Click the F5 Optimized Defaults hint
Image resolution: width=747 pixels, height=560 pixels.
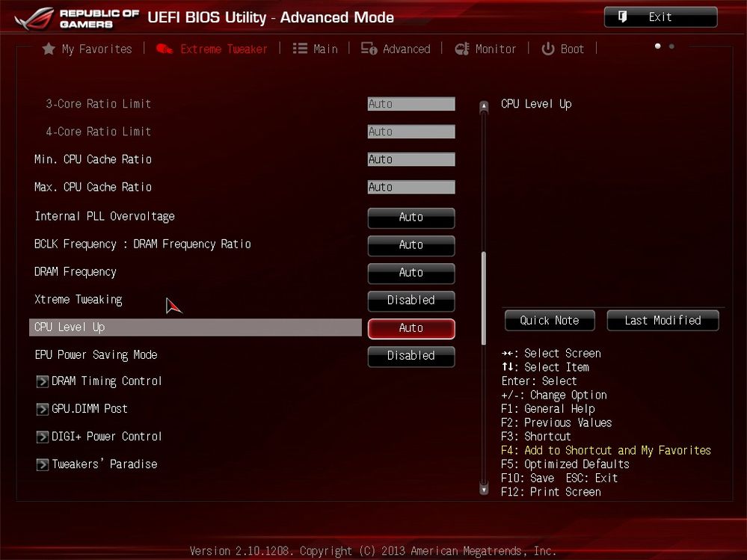click(x=565, y=464)
